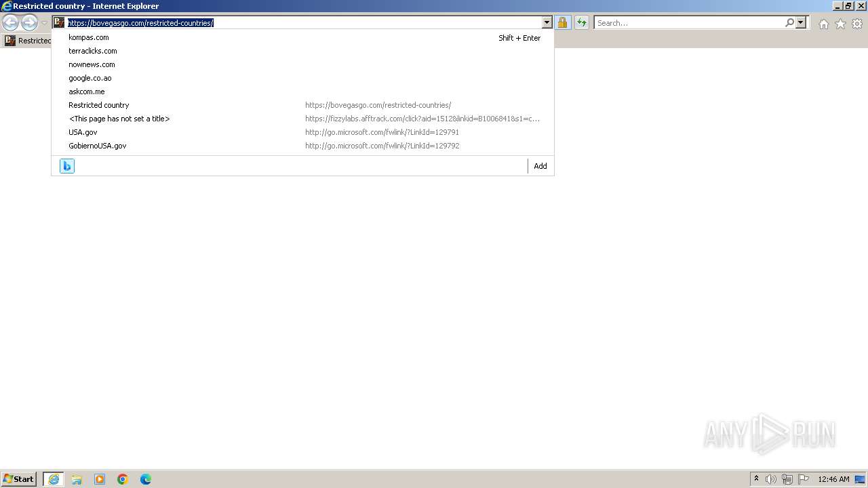Screen dimensions: 868x488
Task: Collapse the address bar autocomplete dropdown
Action: [x=547, y=23]
